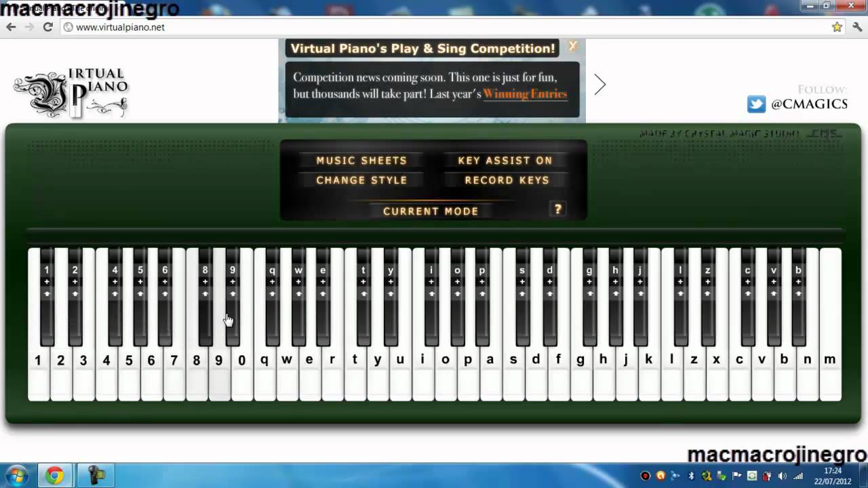Image resolution: width=868 pixels, height=488 pixels.
Task: Play the black piano key labeled o
Action: coord(457,297)
